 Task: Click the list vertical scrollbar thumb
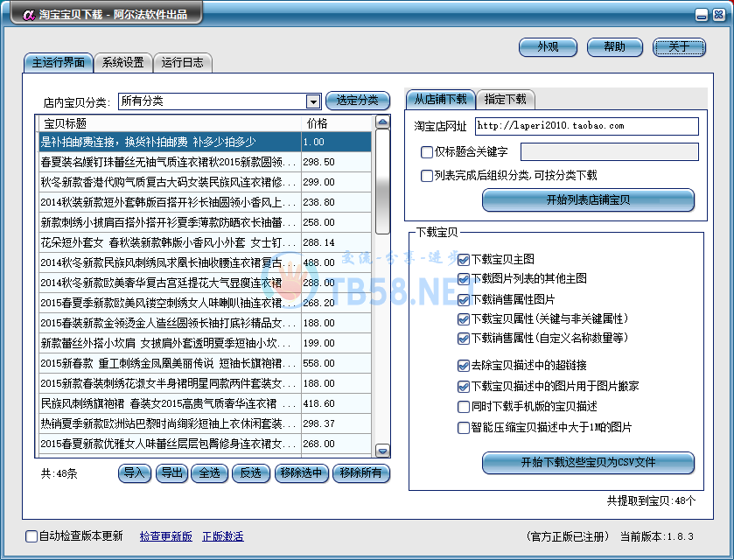click(x=382, y=182)
